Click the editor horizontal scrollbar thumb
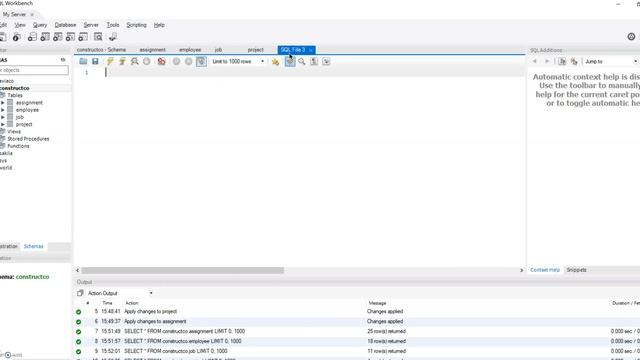 tap(182, 270)
